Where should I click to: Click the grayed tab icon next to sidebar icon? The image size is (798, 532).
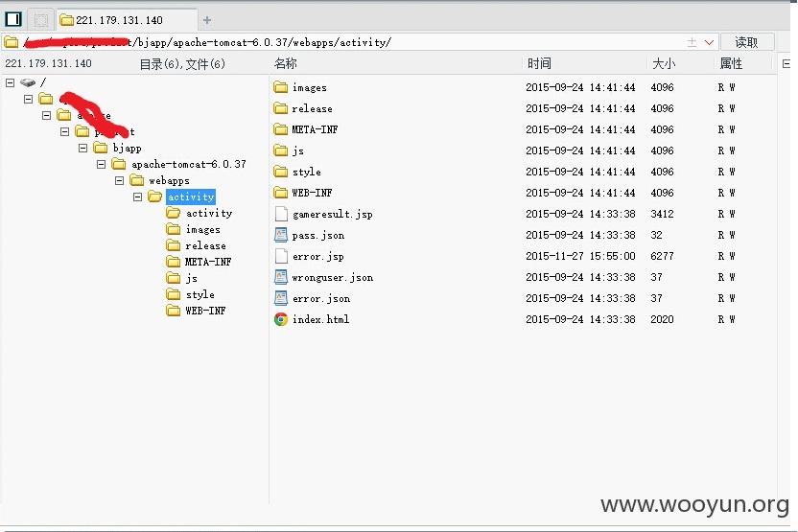(x=40, y=20)
